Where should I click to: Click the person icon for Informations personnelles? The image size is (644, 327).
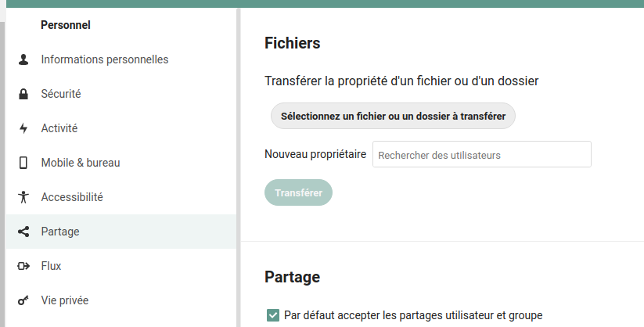pyautogui.click(x=23, y=59)
